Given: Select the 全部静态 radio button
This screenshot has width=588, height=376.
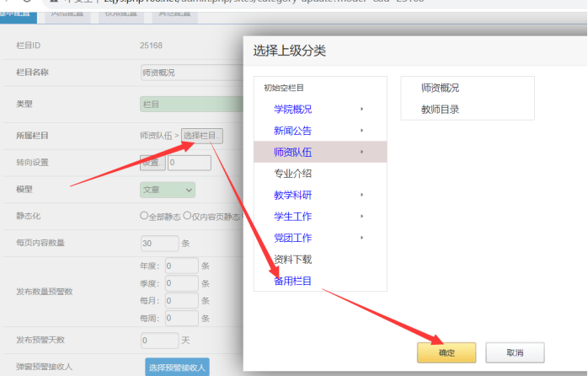Looking at the screenshot, I should coord(144,216).
